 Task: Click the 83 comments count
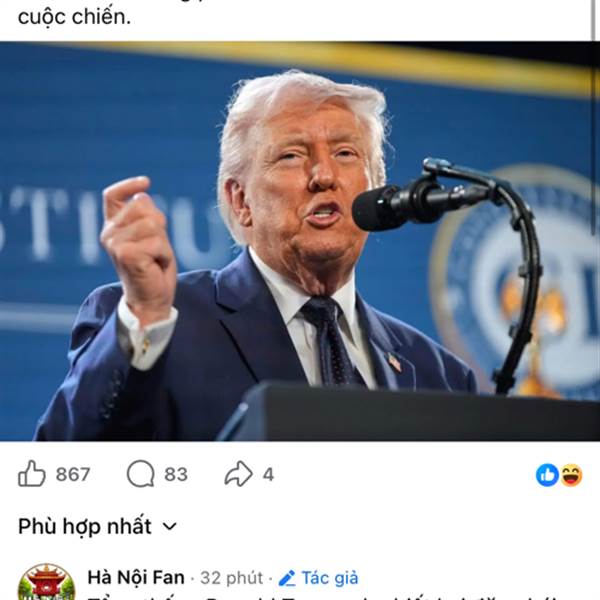176,474
